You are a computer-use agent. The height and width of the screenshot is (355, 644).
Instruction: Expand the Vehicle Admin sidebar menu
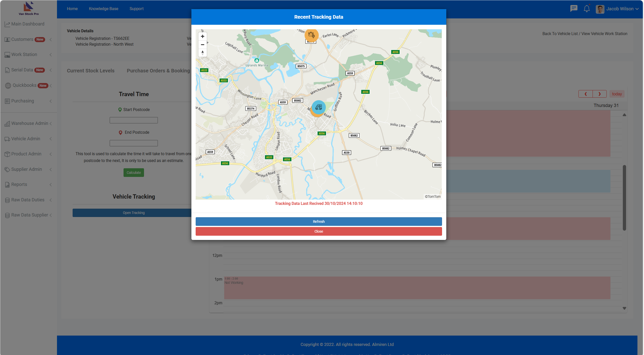(x=51, y=139)
